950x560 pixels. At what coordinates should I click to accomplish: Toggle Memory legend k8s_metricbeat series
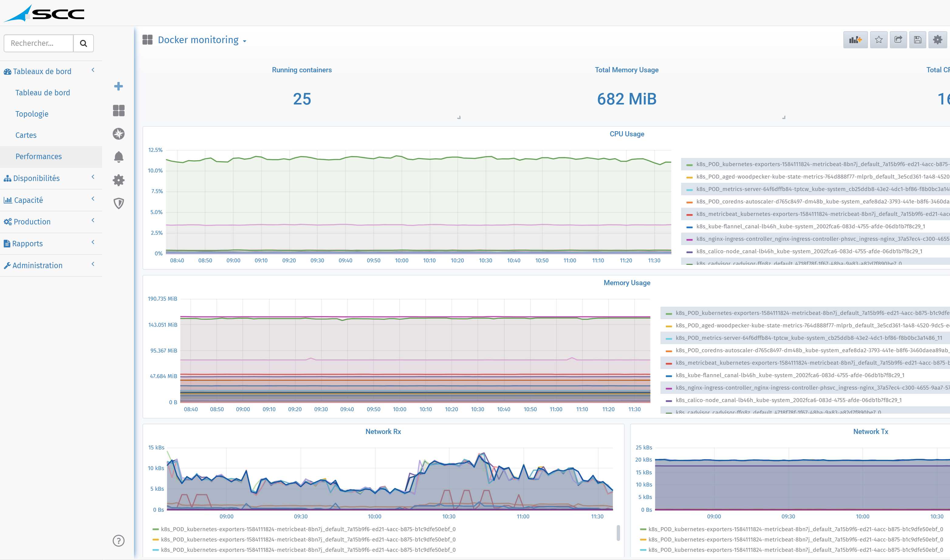813,363
